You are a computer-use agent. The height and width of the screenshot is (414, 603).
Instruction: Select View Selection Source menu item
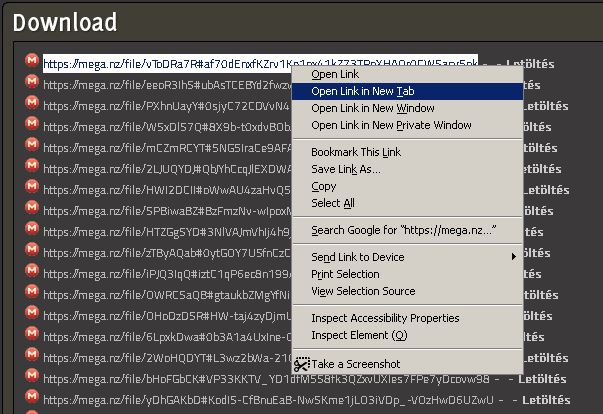click(x=362, y=291)
